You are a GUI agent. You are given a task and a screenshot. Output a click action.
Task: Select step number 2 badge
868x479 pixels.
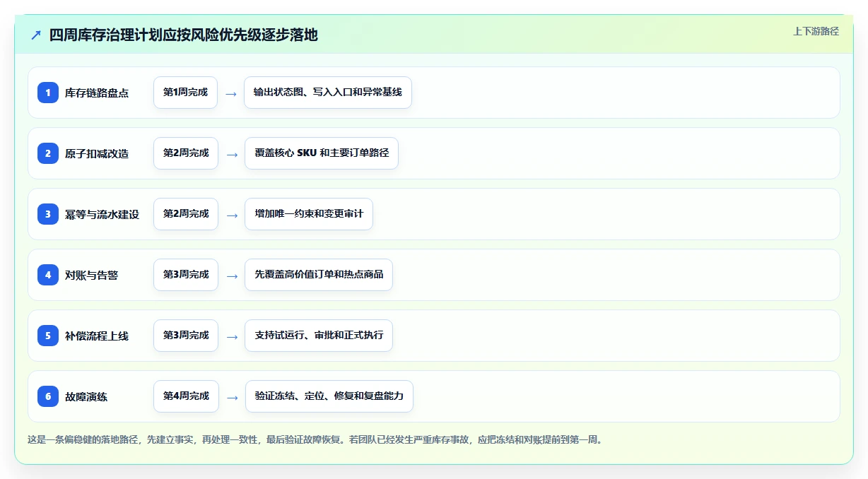[x=48, y=153]
